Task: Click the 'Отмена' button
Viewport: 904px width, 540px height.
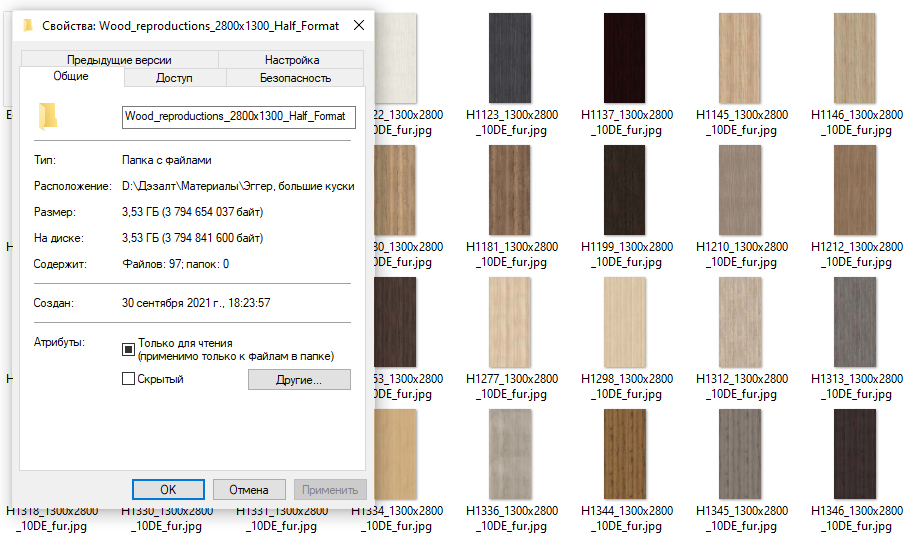Action: (248, 490)
